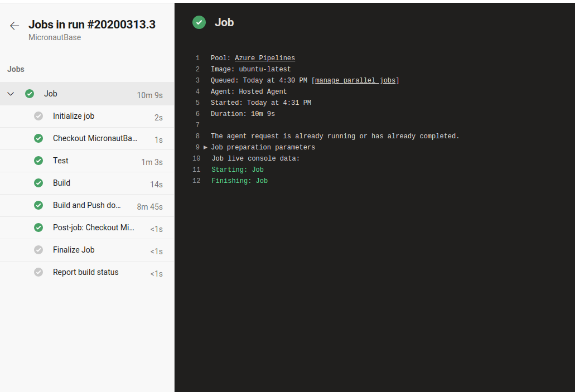This screenshot has height=392, width=575.
Task: Click the grey status icon for Initialize job
Action: pos(38,116)
